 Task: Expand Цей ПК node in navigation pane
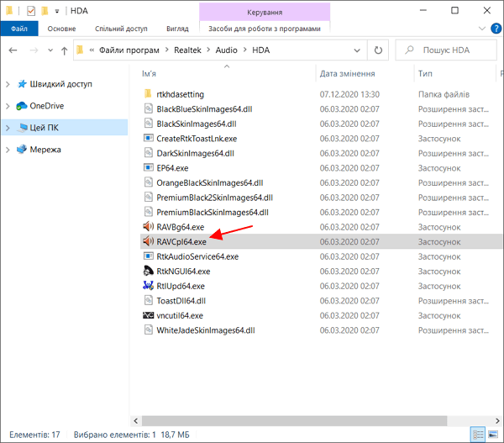tap(8, 128)
